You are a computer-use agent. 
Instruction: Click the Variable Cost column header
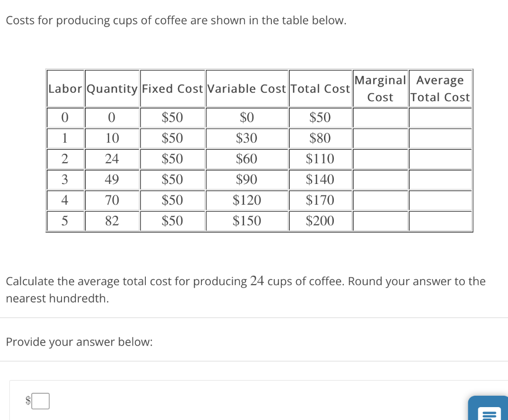pos(247,89)
